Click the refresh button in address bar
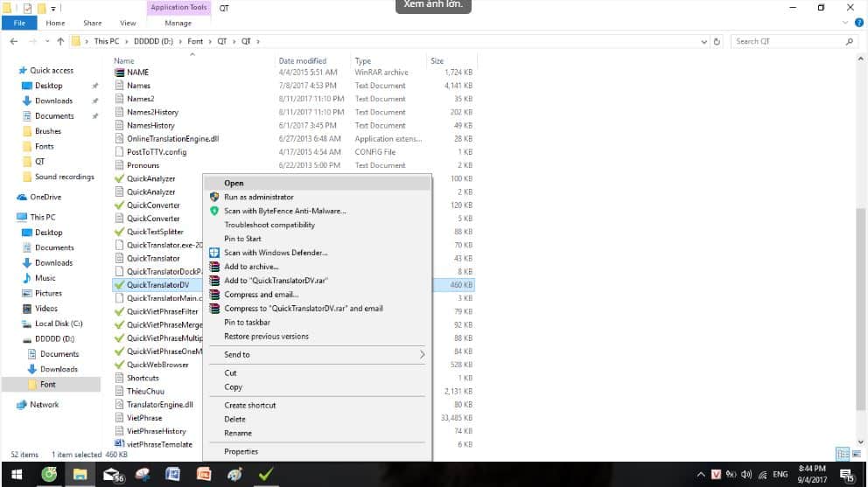 (717, 41)
